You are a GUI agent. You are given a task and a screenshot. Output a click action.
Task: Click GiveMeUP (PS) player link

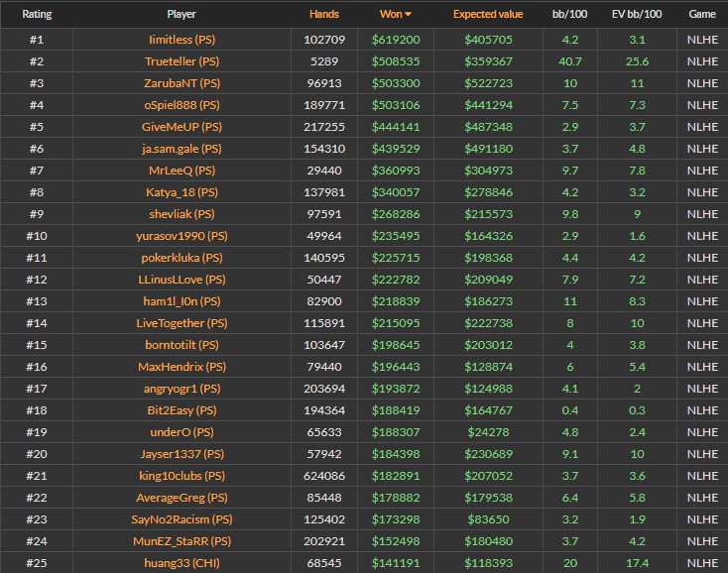coord(182,127)
